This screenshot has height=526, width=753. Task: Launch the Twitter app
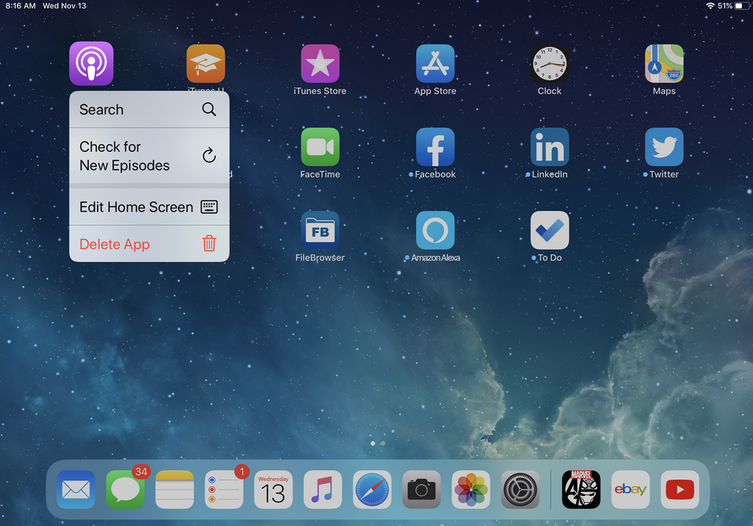664,147
